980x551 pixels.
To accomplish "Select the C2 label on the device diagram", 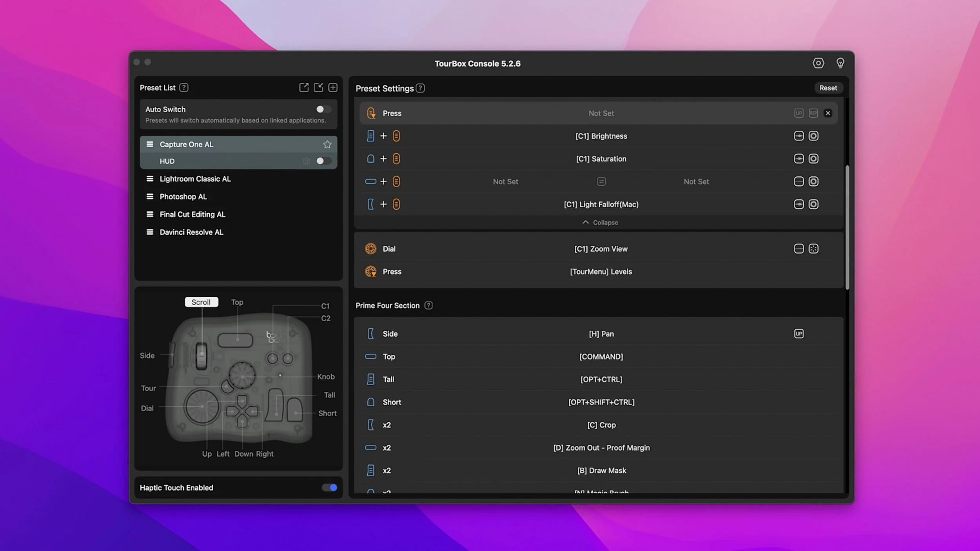I will coord(326,318).
